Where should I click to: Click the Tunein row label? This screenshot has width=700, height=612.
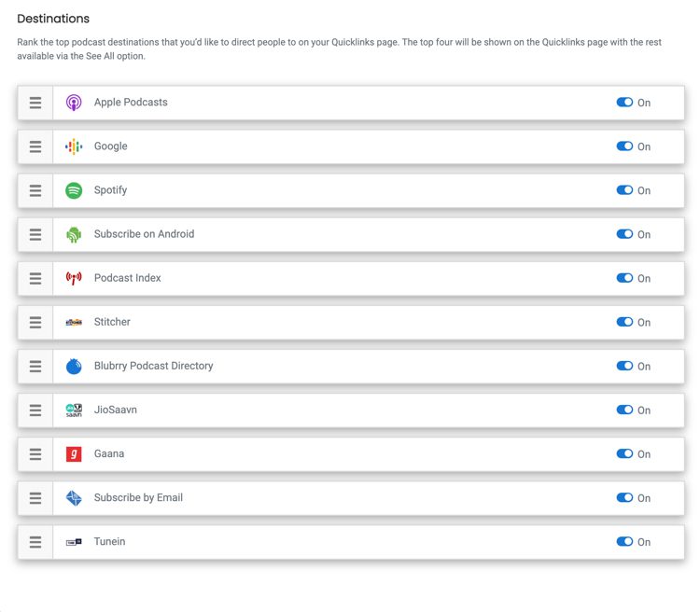coord(109,541)
